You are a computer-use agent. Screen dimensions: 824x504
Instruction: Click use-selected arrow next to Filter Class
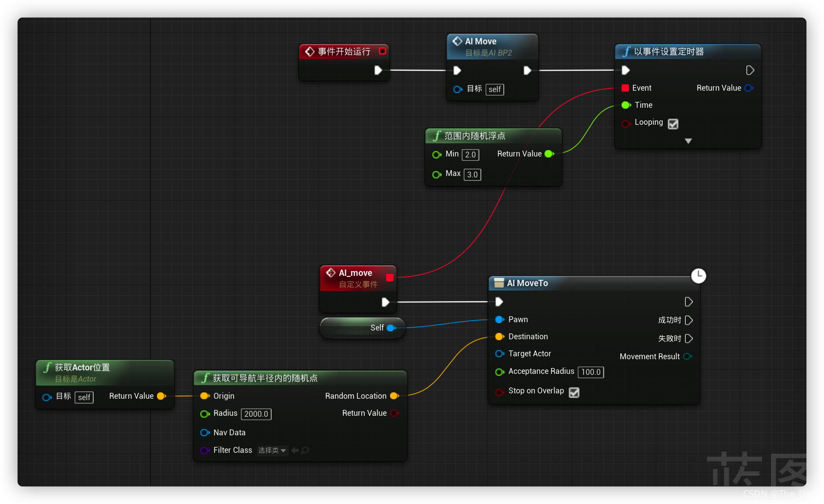pos(295,450)
